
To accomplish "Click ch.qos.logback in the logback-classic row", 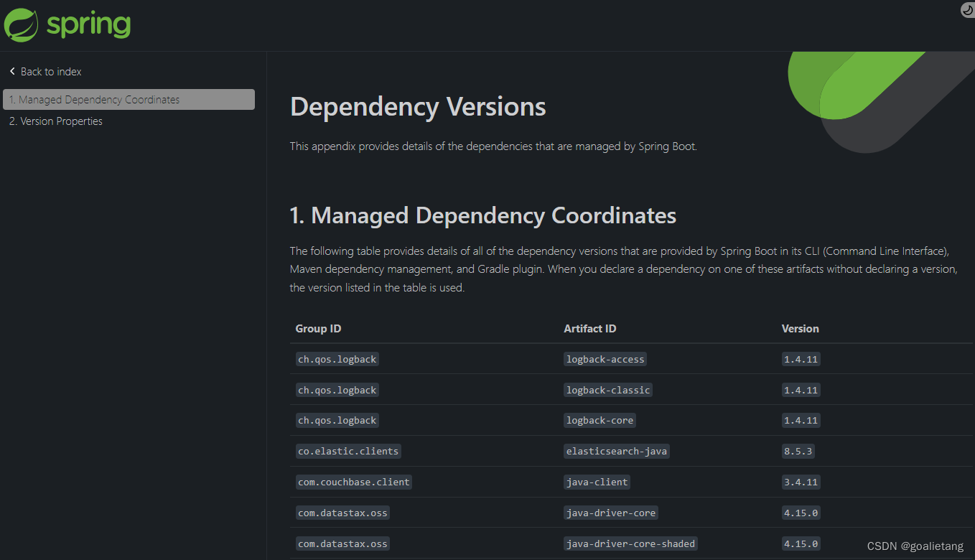I will 337,390.
